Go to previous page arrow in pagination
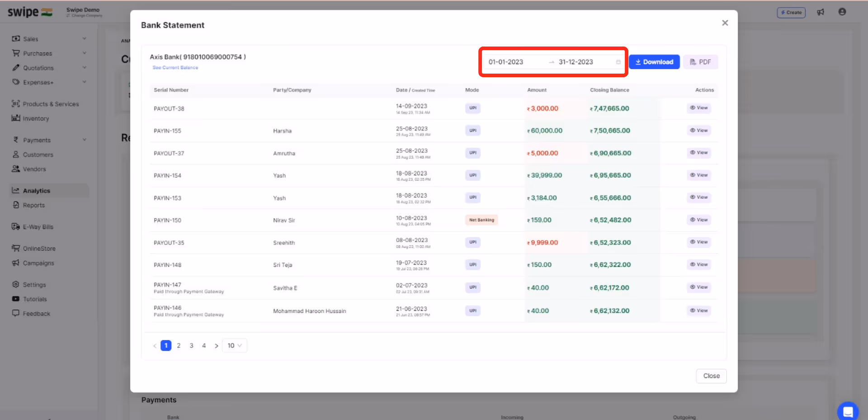This screenshot has height=420, width=868. click(x=155, y=346)
